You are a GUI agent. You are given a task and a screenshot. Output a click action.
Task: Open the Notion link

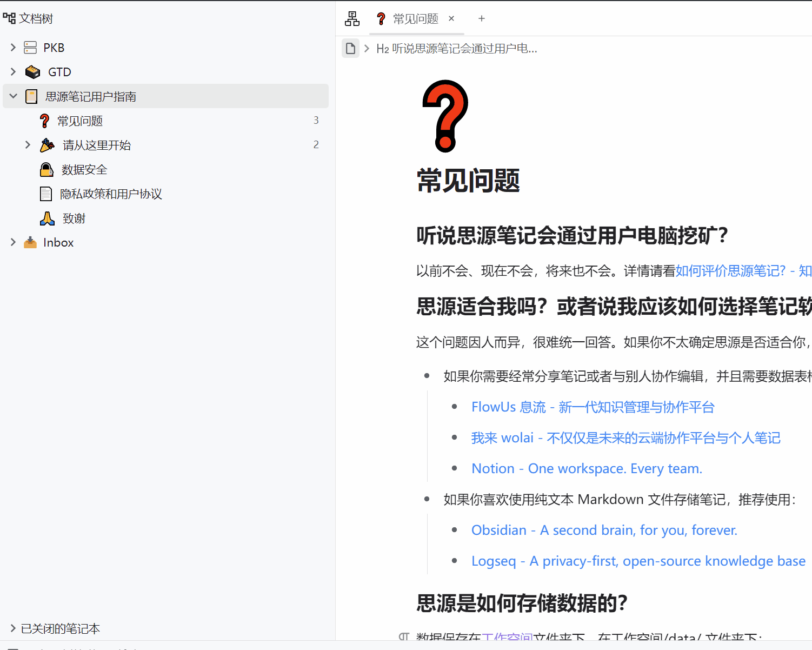pyautogui.click(x=587, y=468)
